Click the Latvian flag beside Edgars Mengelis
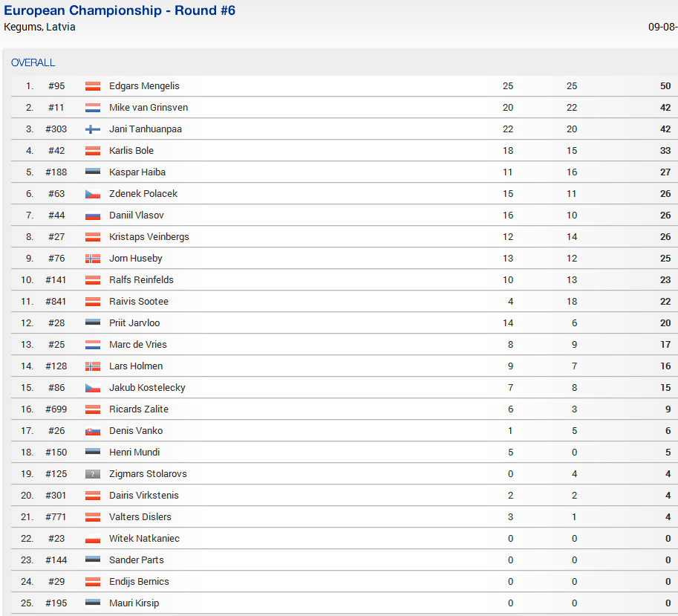The height and width of the screenshot is (616, 678). click(93, 86)
